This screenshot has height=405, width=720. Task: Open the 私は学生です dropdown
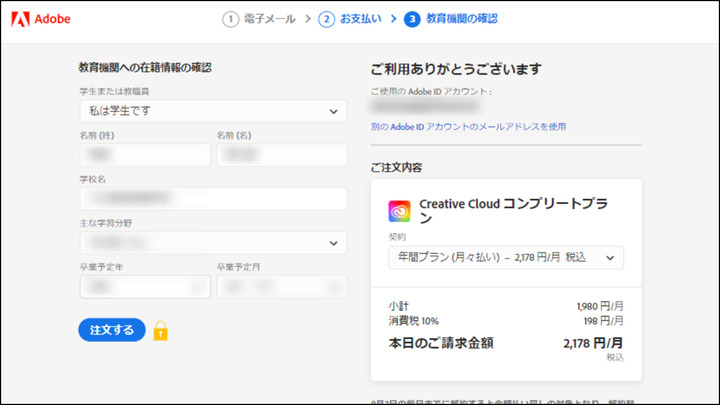tap(213, 111)
